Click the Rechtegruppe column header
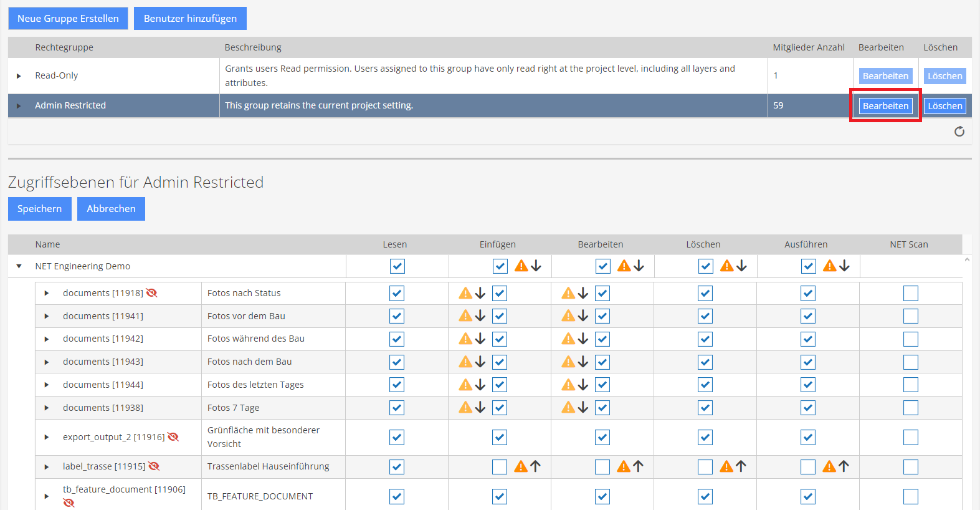The image size is (980, 510). point(64,47)
